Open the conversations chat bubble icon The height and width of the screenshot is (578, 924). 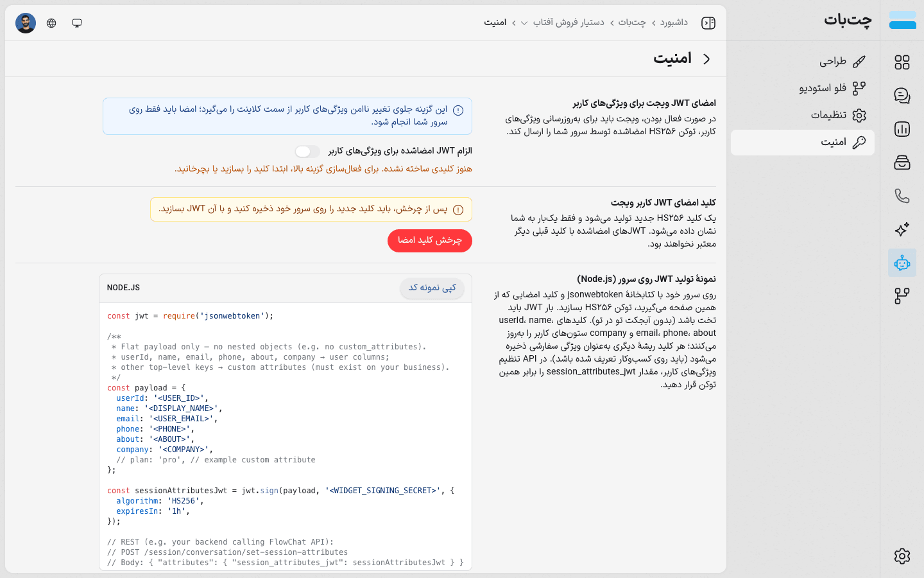[x=902, y=96]
